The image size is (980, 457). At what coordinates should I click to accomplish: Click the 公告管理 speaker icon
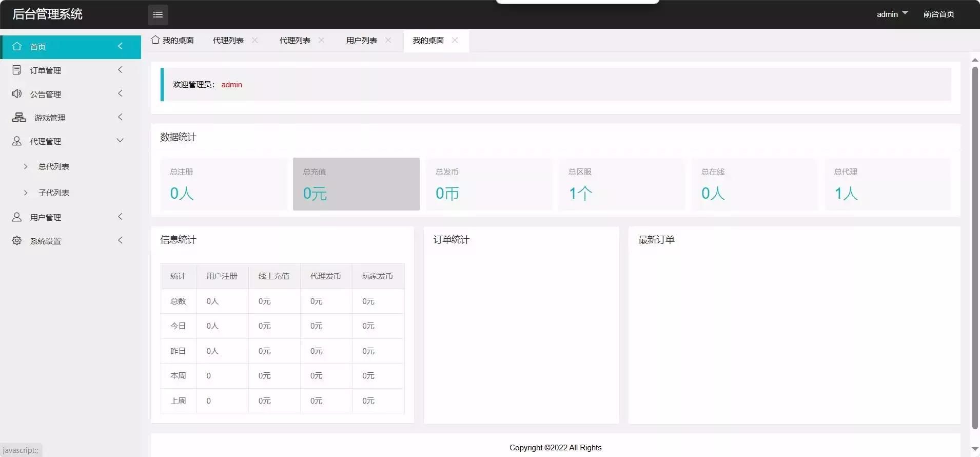coord(17,93)
